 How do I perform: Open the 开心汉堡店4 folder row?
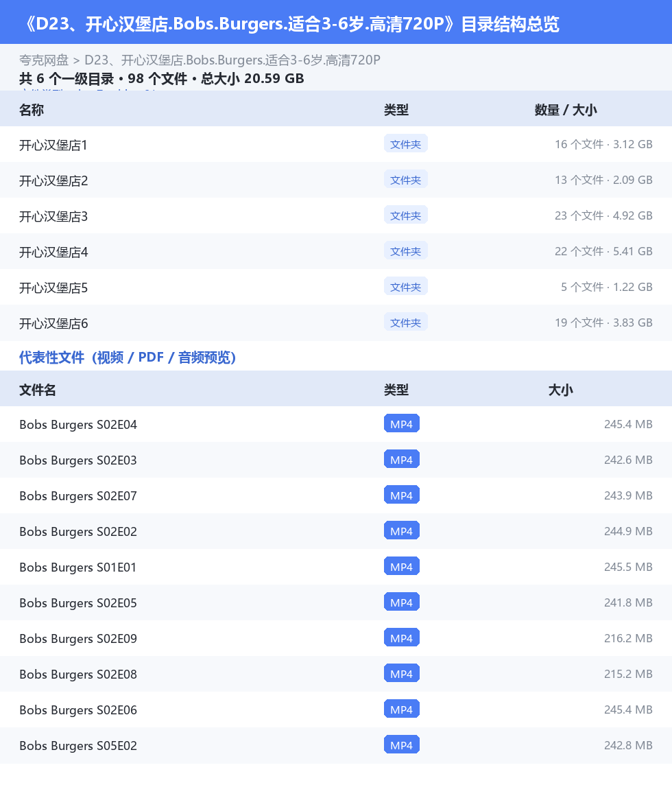(336, 251)
